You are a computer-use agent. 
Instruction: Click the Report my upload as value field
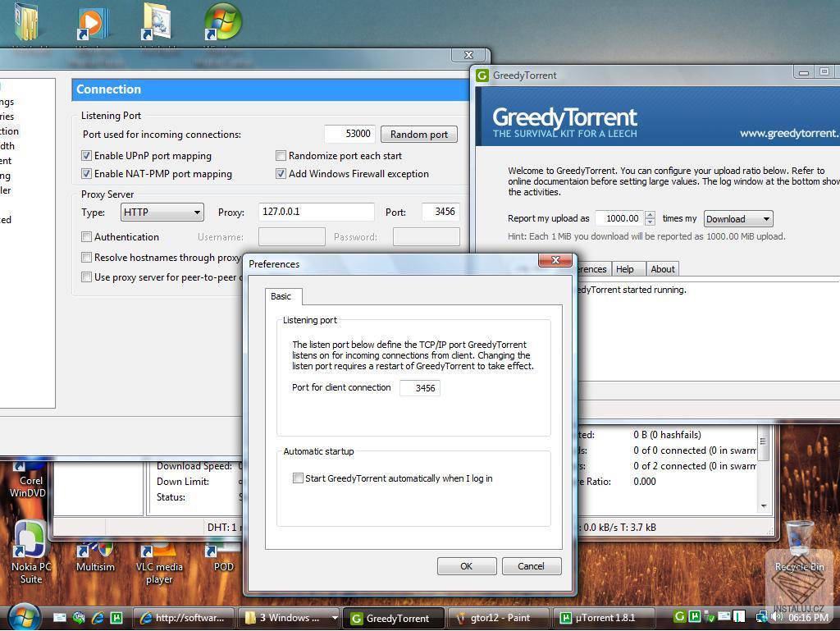(x=620, y=218)
